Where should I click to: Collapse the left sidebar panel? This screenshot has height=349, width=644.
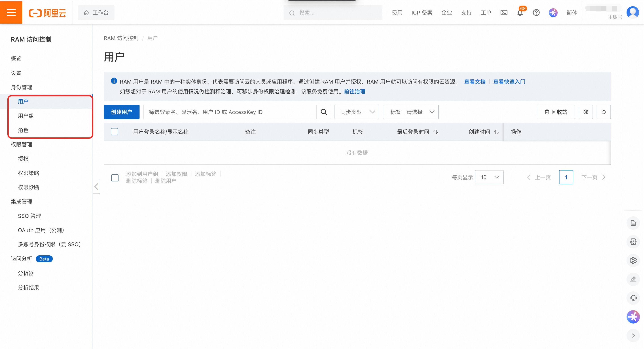tap(97, 186)
